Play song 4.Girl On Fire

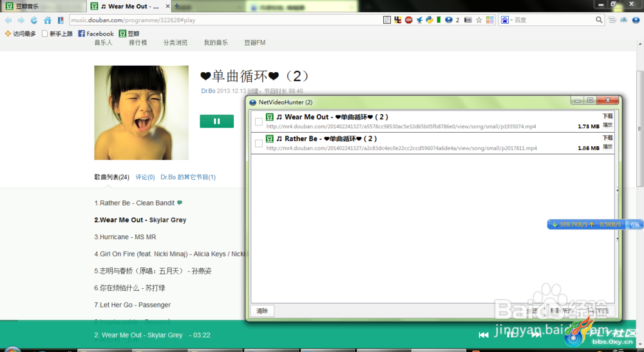pyautogui.click(x=169, y=254)
